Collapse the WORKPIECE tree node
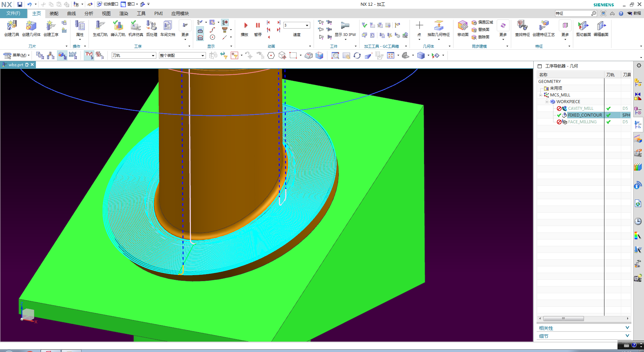 [547, 102]
